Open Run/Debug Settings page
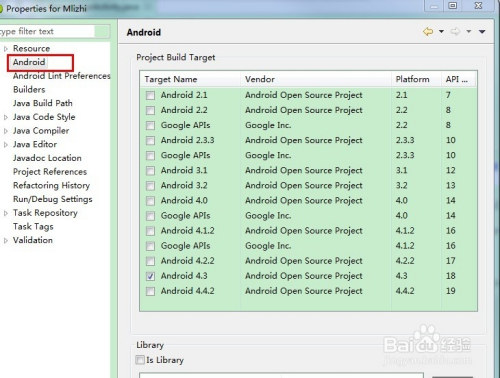 pyautogui.click(x=53, y=199)
